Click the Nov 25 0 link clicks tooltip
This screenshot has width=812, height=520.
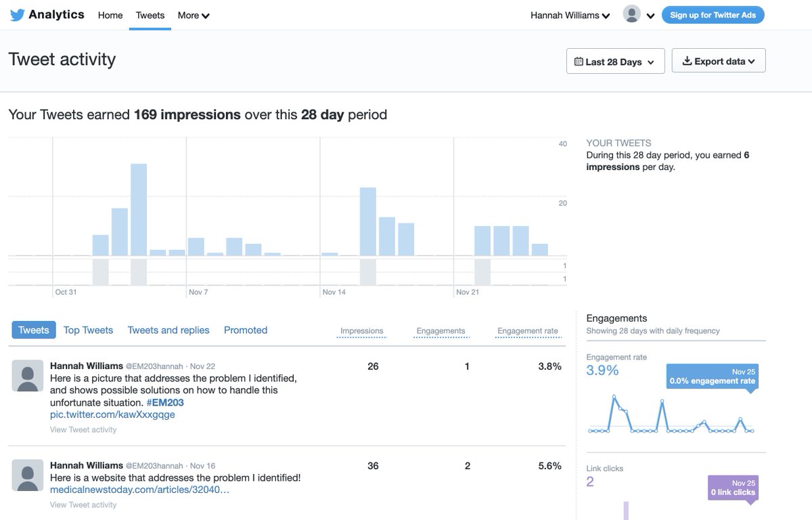734,487
